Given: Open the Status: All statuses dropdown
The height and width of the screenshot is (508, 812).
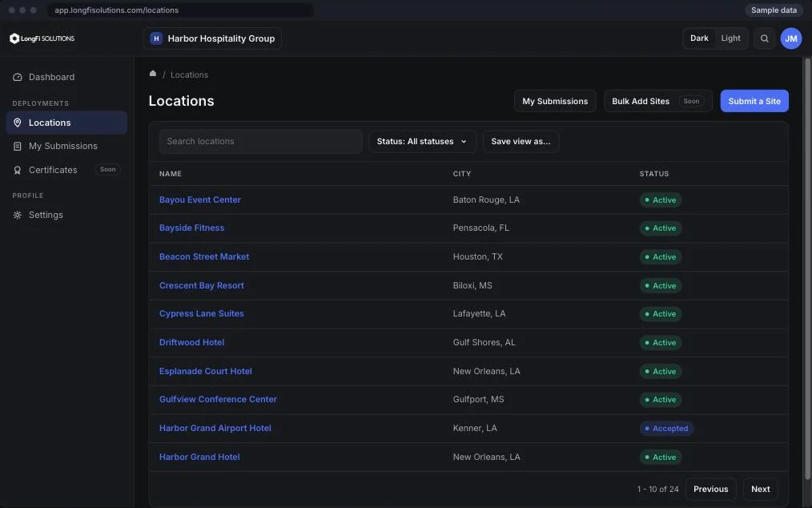Looking at the screenshot, I should [x=422, y=142].
